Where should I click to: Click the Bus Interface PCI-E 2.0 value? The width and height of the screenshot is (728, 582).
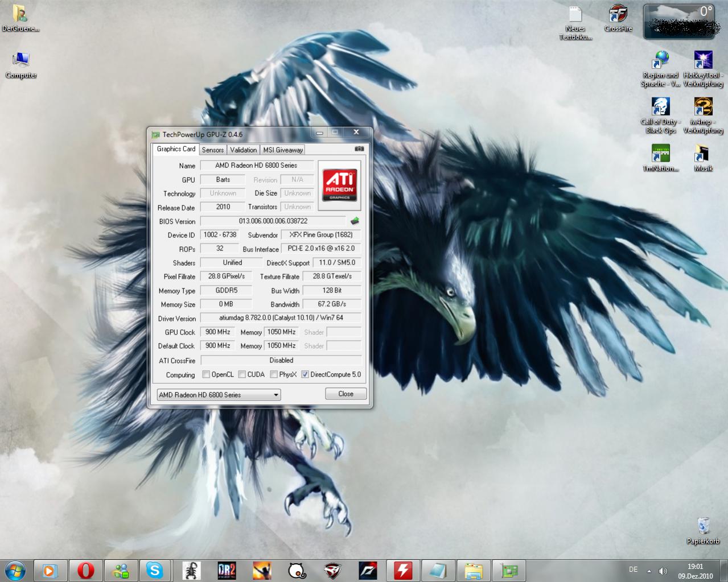click(321, 249)
